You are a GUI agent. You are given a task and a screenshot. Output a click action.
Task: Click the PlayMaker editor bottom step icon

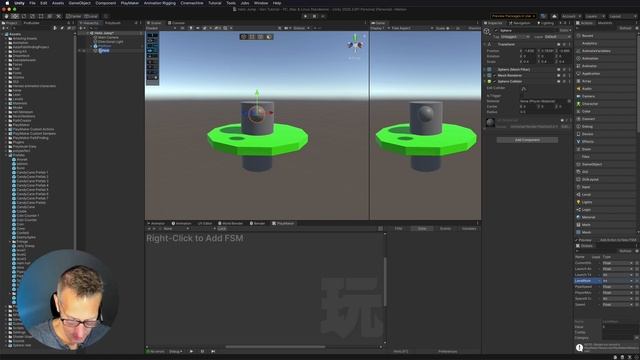pyautogui.click(x=213, y=351)
